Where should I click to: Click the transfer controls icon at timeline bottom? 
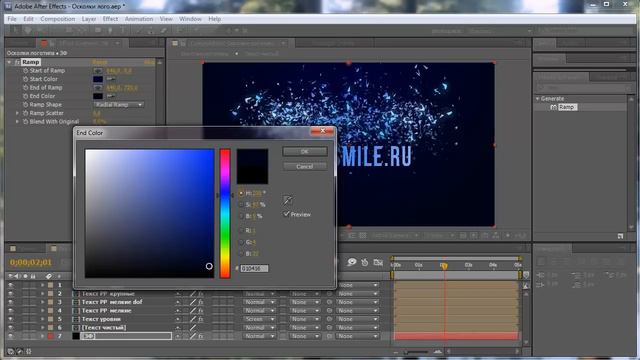[x=20, y=351]
